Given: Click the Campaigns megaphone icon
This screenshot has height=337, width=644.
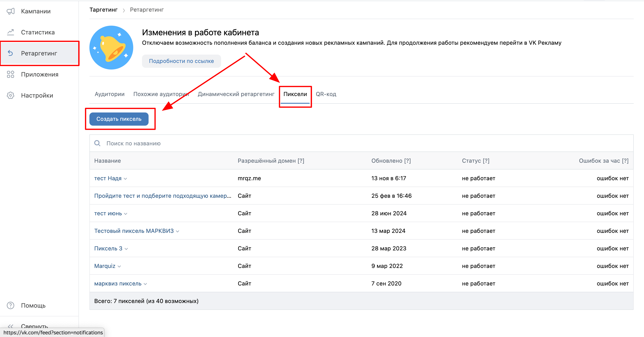Looking at the screenshot, I should point(11,11).
